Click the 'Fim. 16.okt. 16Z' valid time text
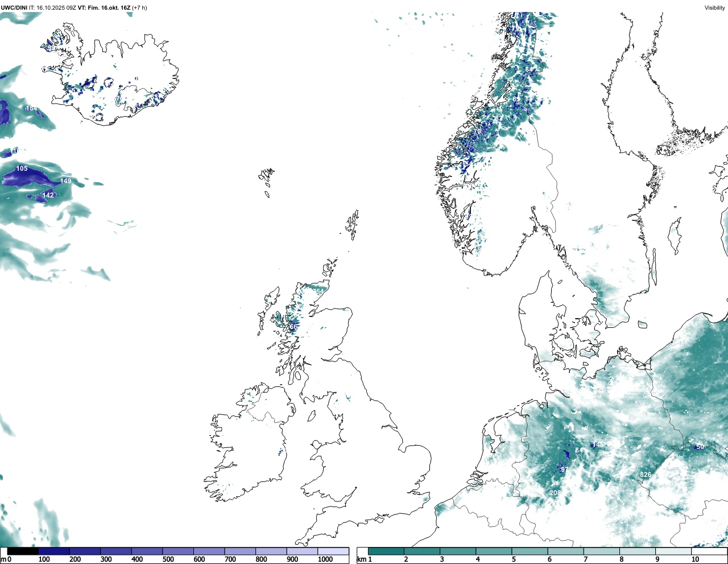This screenshot has height=564, width=728. (110, 7)
